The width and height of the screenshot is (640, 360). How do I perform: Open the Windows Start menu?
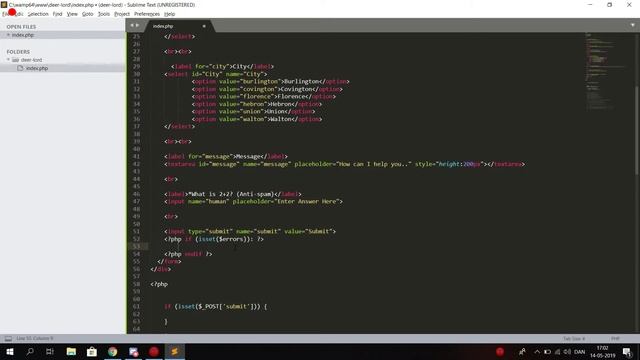pos(10,351)
